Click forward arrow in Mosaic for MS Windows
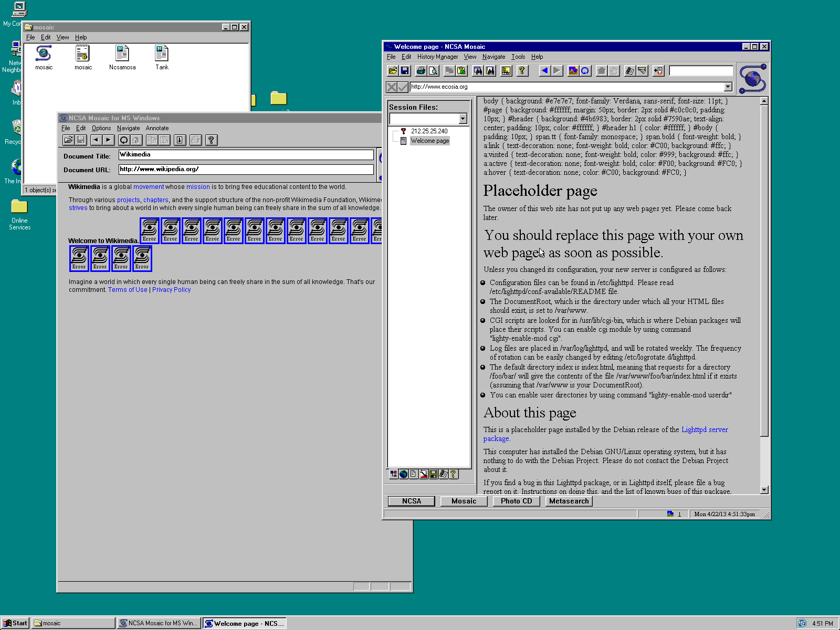This screenshot has width=840, height=630. click(x=108, y=140)
